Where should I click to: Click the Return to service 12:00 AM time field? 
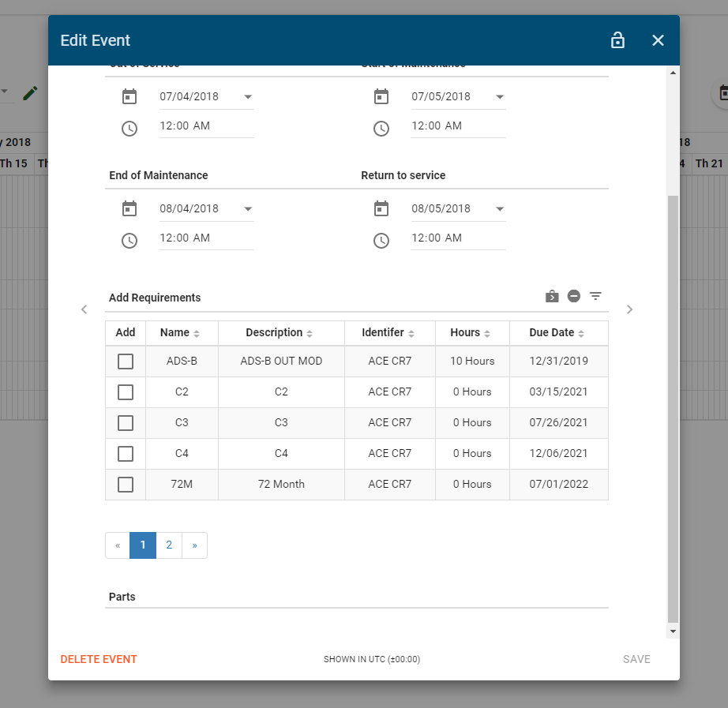coord(458,238)
